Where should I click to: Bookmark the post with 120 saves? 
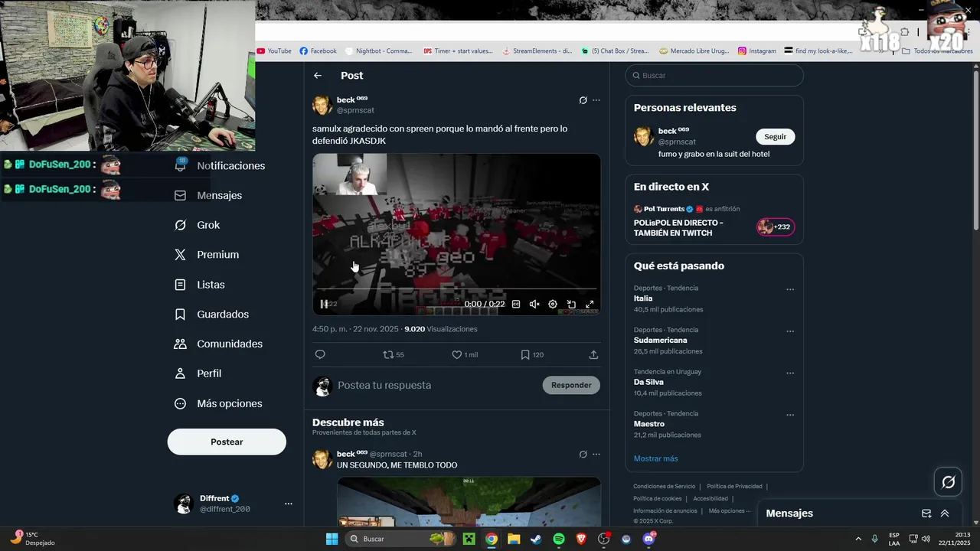(532, 354)
